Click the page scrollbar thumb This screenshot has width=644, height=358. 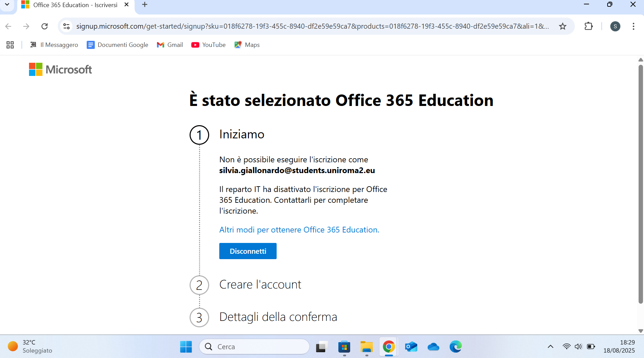(x=641, y=184)
